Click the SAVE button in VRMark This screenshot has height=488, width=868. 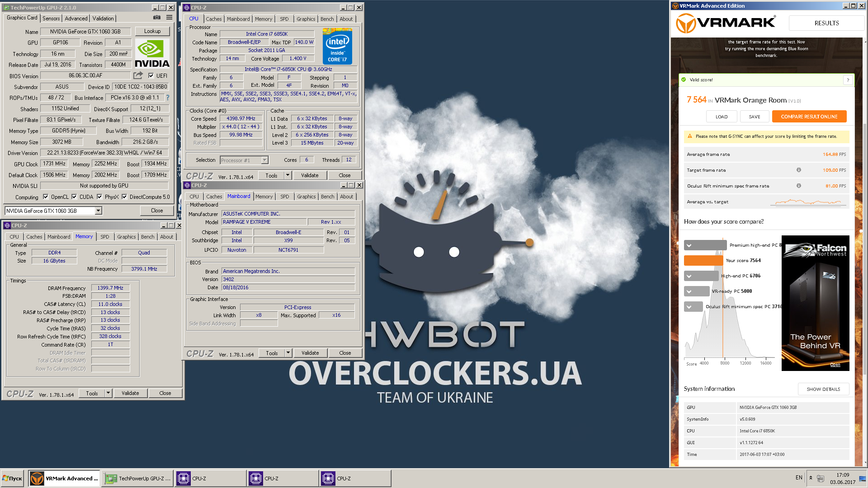pyautogui.click(x=755, y=116)
